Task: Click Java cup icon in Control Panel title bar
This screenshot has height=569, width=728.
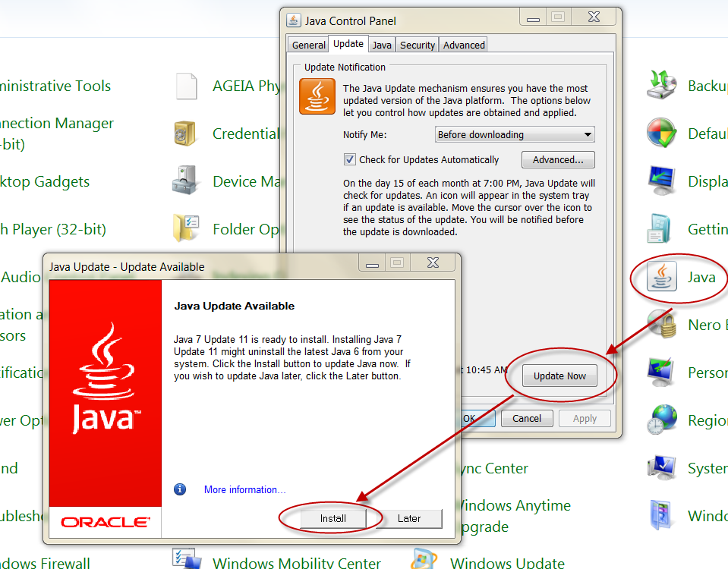Action: click(x=294, y=20)
